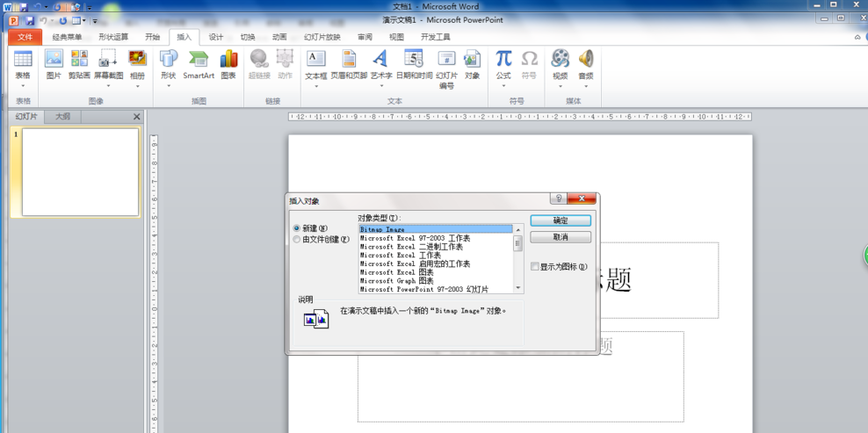Click the object type list scrollbar down arrow

pos(518,288)
